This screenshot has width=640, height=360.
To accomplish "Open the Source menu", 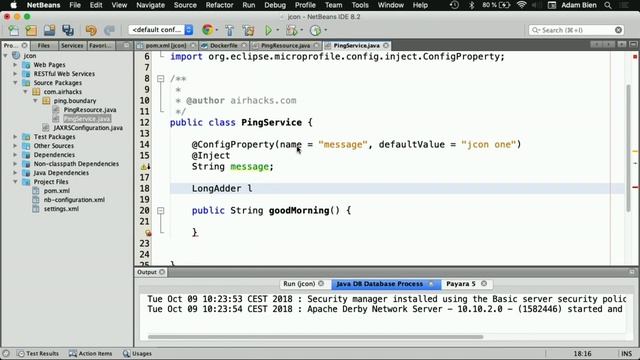I will (185, 5).
